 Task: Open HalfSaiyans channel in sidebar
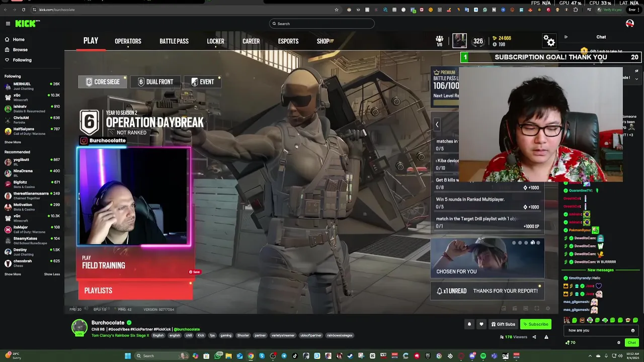click(x=32, y=131)
